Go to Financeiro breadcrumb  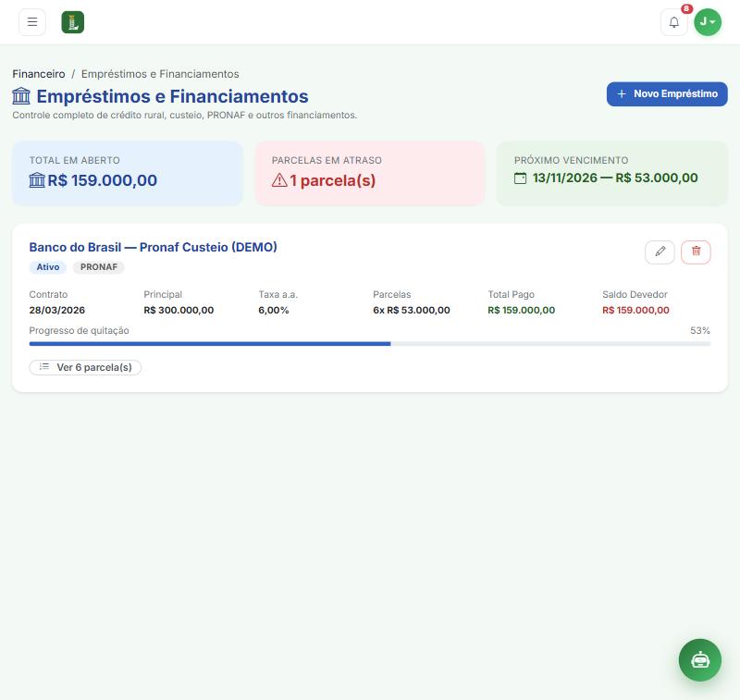coord(39,74)
